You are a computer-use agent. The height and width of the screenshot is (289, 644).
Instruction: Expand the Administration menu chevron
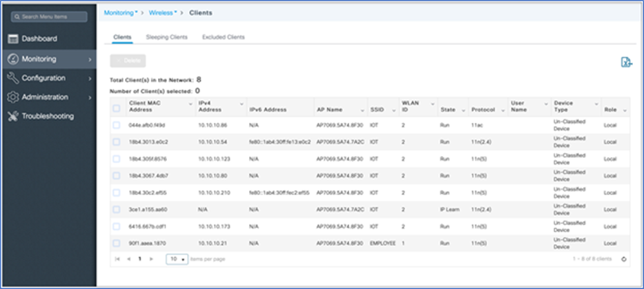tap(90, 97)
